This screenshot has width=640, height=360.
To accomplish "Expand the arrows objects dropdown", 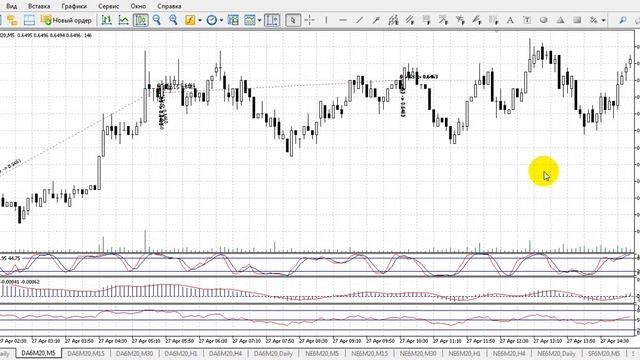I will point(603,20).
